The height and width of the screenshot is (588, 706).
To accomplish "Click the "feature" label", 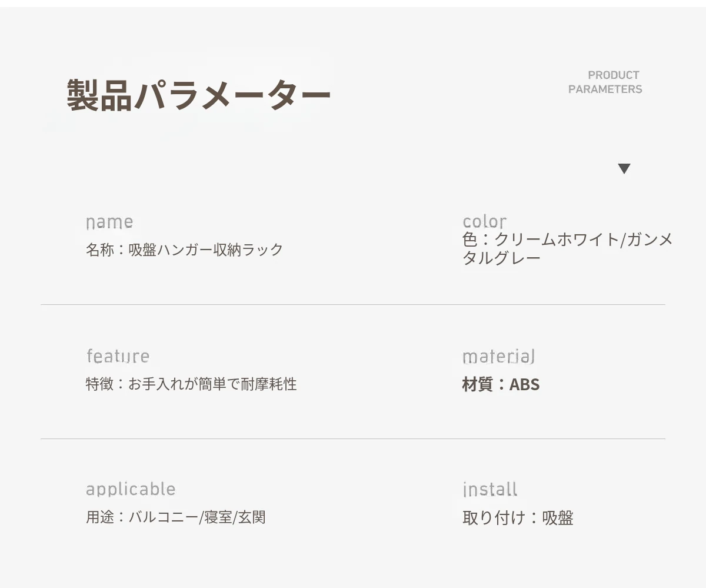I will click(118, 356).
